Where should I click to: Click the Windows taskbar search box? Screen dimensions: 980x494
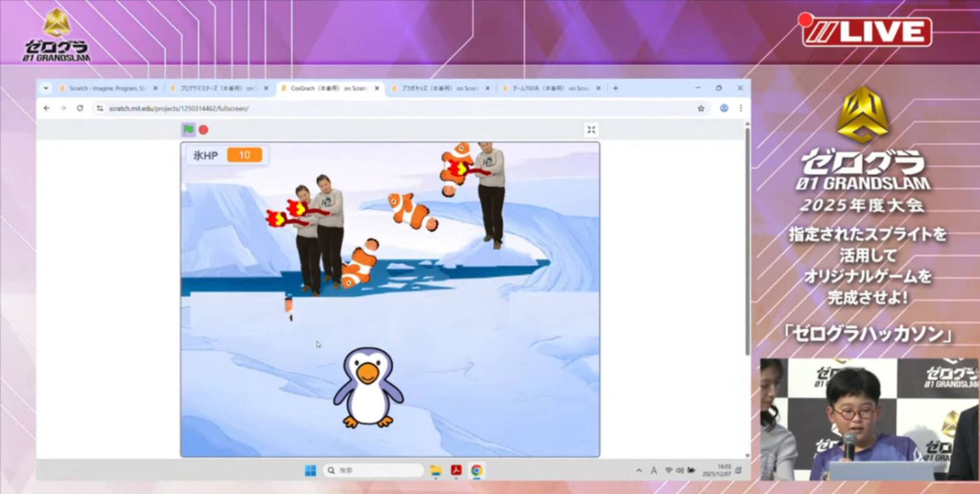click(x=373, y=470)
